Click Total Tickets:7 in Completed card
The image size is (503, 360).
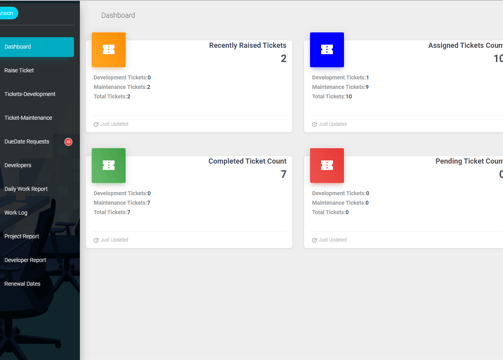112,212
